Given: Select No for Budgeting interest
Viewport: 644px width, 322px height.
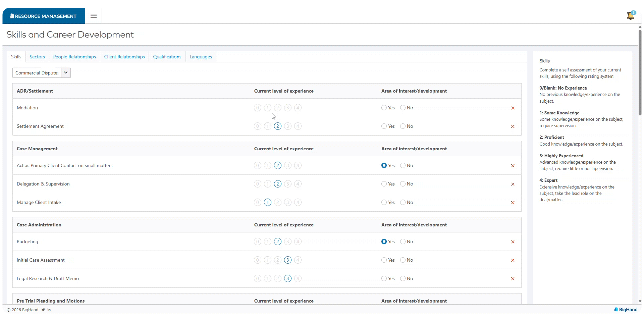Looking at the screenshot, I should (403, 241).
